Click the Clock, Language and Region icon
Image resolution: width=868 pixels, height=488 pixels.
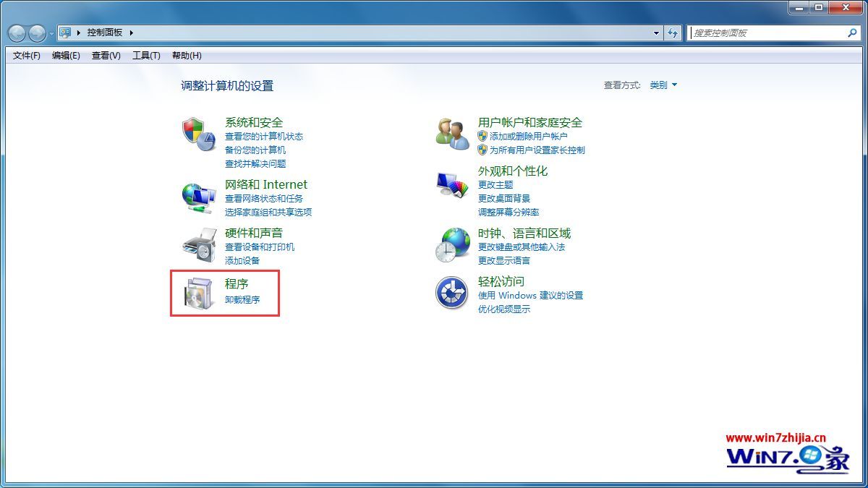click(x=452, y=245)
